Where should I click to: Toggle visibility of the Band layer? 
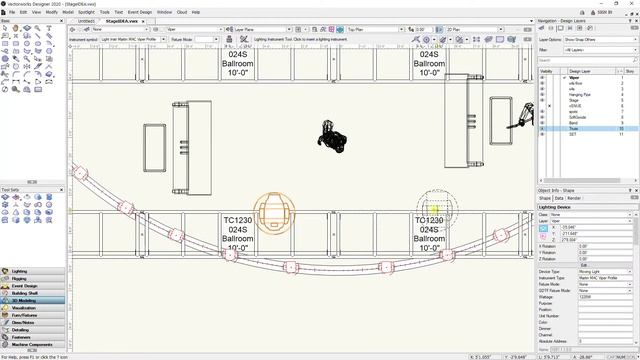(x=542, y=123)
